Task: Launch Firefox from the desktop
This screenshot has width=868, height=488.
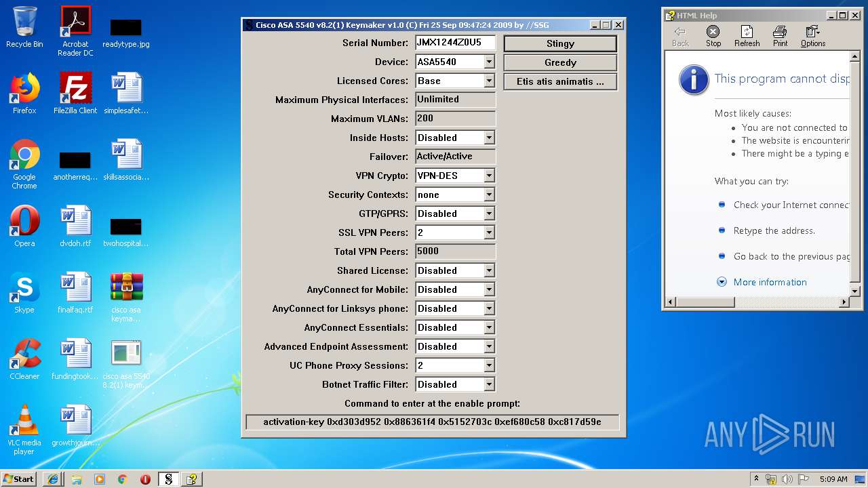Action: coord(24,94)
